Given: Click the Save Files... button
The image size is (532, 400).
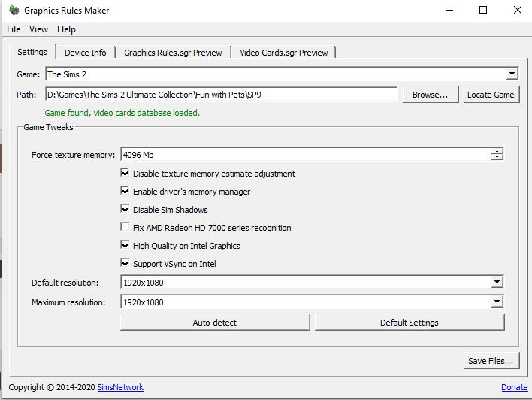Looking at the screenshot, I should click(x=491, y=361).
